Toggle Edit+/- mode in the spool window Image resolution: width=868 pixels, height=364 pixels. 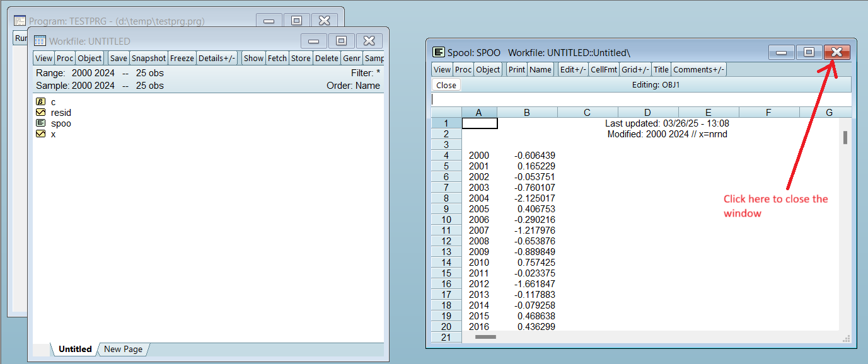tap(572, 69)
